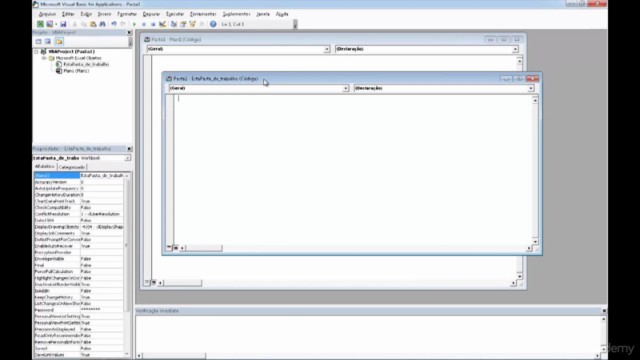Run macro with the green play icon

134,24
